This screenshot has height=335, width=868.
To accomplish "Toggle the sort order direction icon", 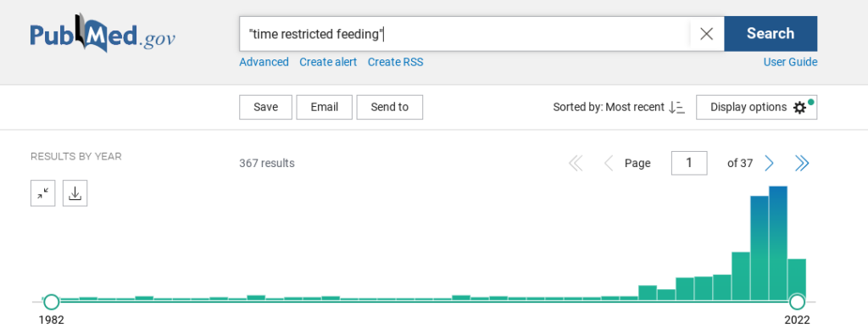I will [676, 108].
